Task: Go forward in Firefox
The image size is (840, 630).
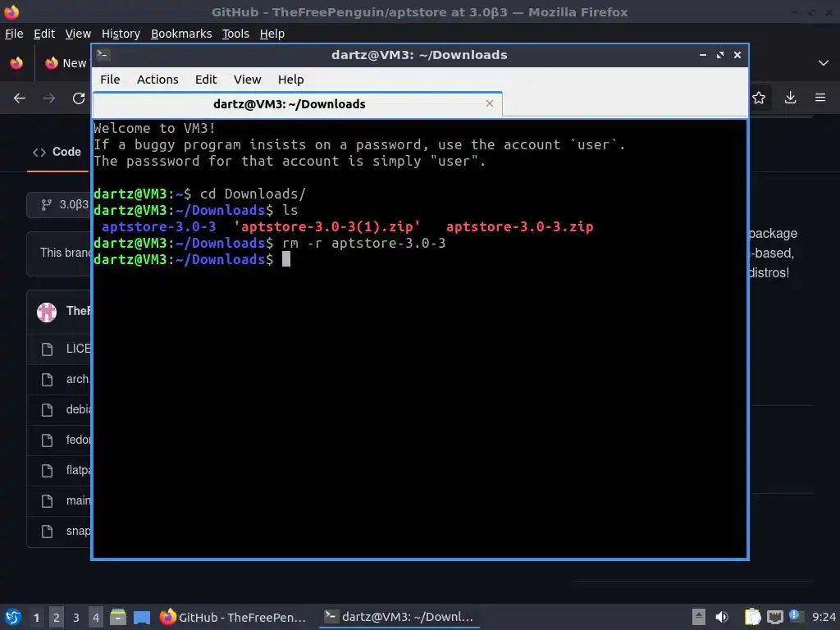Action: [x=49, y=98]
